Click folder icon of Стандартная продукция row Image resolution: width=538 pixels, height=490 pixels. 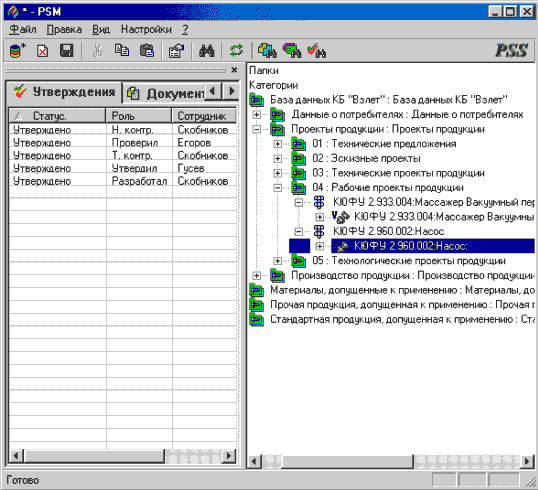click(257, 319)
